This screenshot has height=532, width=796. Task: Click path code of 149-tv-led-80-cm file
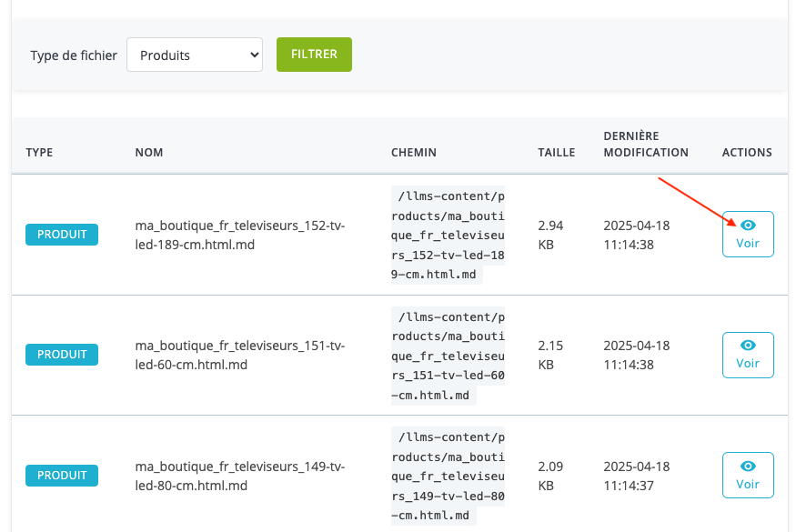pyautogui.click(x=448, y=477)
